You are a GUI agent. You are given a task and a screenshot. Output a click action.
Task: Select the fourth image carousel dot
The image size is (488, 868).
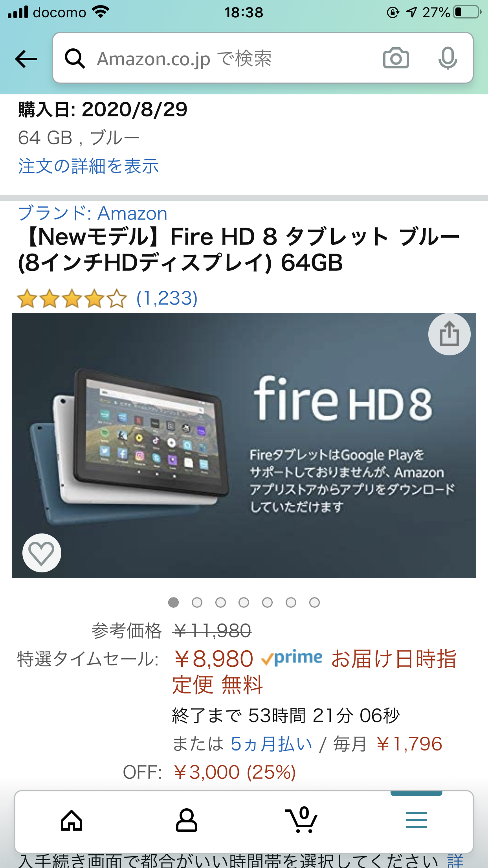pyautogui.click(x=244, y=602)
